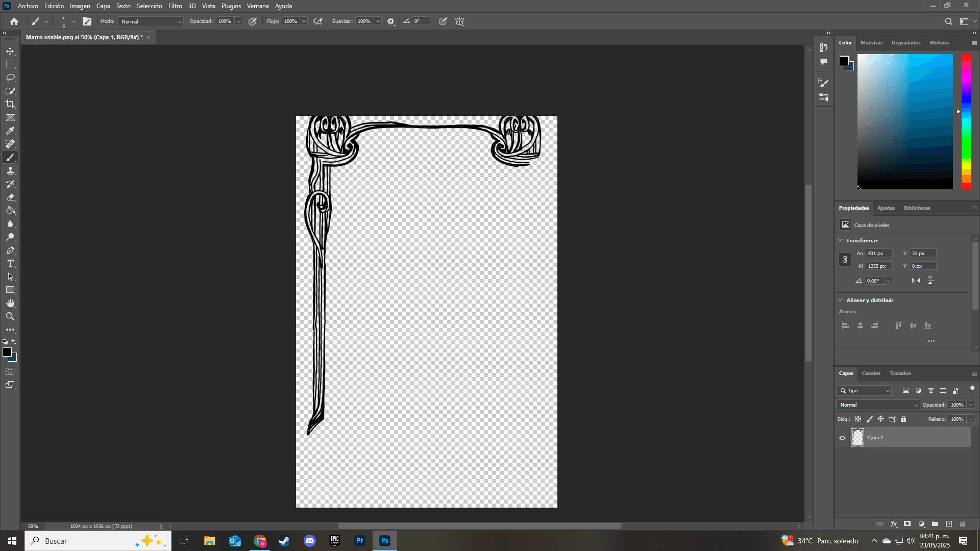Screen dimensions: 980x551
Task: Select the Dodge tool
Action: tap(10, 237)
